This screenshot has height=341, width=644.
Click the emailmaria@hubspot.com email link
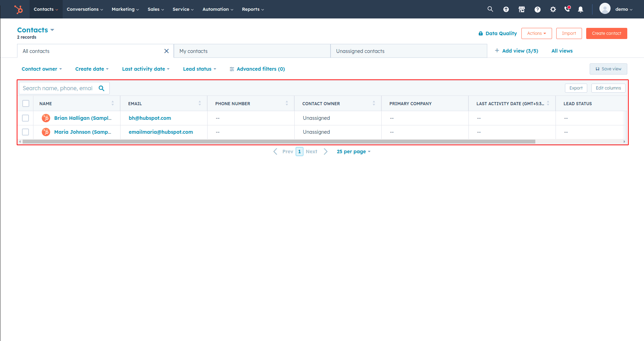pyautogui.click(x=161, y=132)
